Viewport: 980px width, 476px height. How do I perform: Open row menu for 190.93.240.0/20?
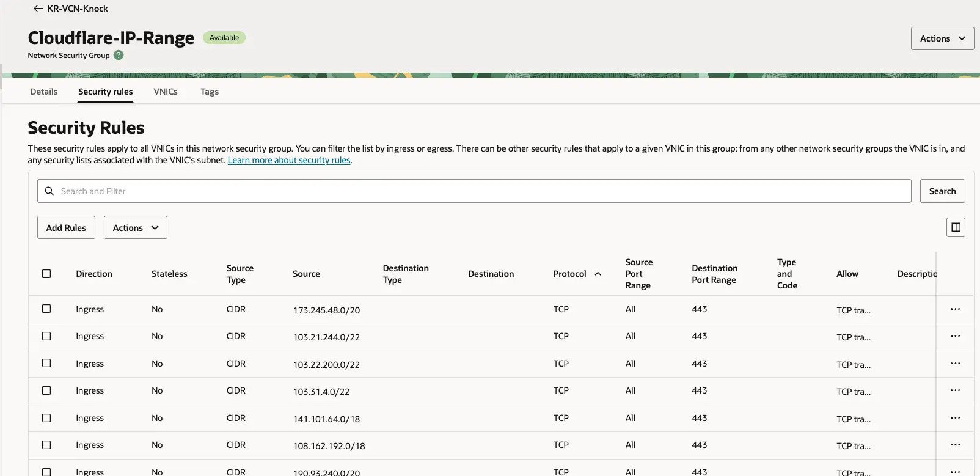[956, 472]
